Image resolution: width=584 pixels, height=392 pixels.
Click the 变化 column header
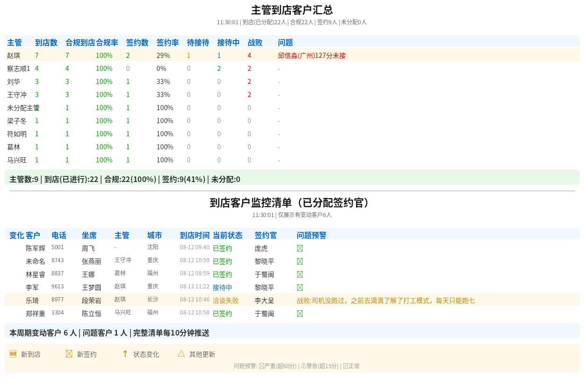[17, 235]
